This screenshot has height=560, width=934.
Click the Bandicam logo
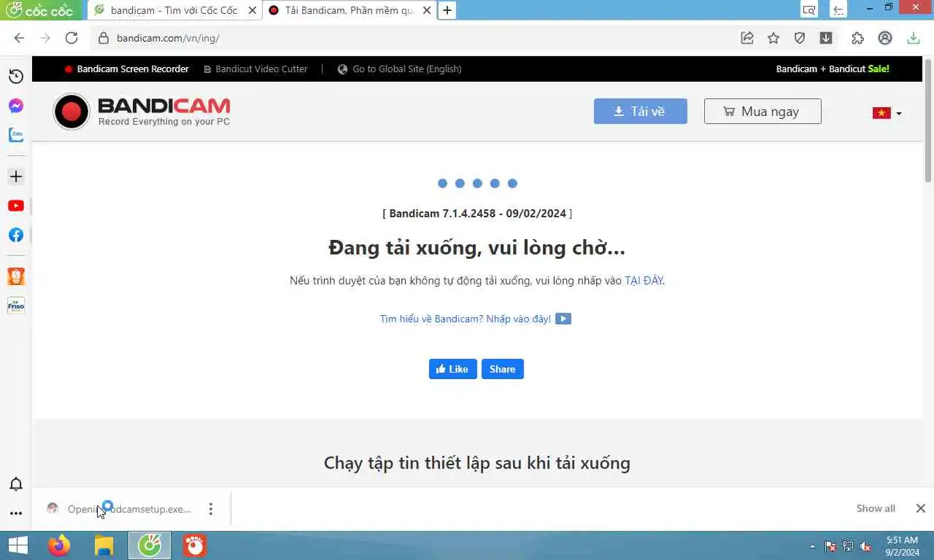click(142, 112)
